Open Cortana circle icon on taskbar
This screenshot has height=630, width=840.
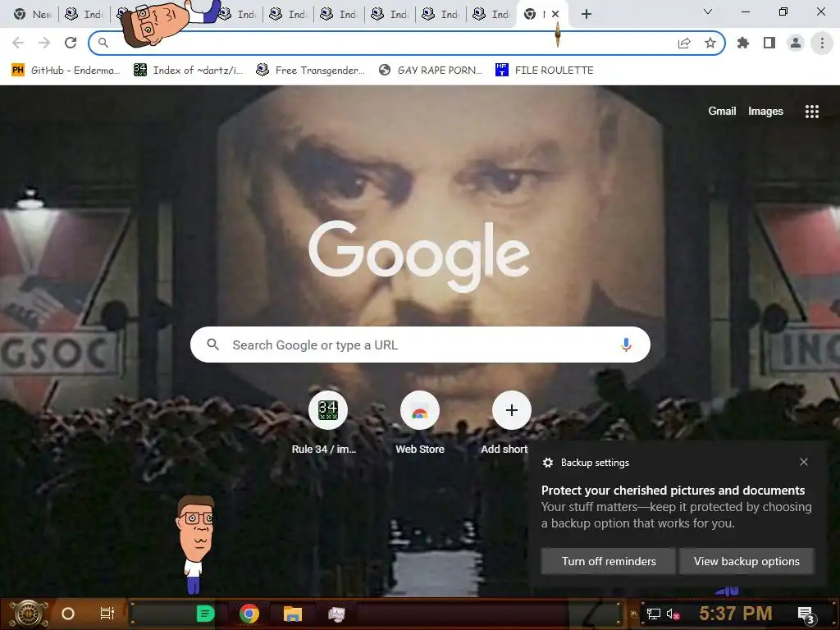coord(68,614)
